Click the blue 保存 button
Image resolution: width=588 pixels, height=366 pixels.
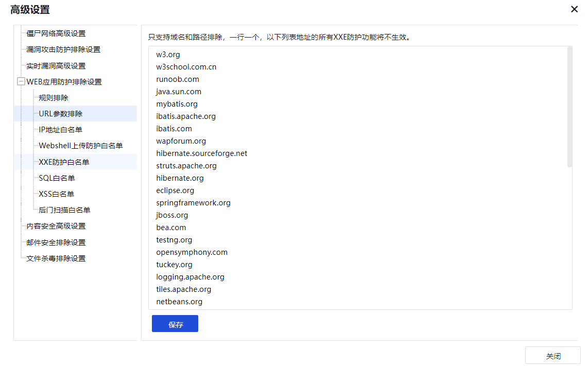click(175, 324)
